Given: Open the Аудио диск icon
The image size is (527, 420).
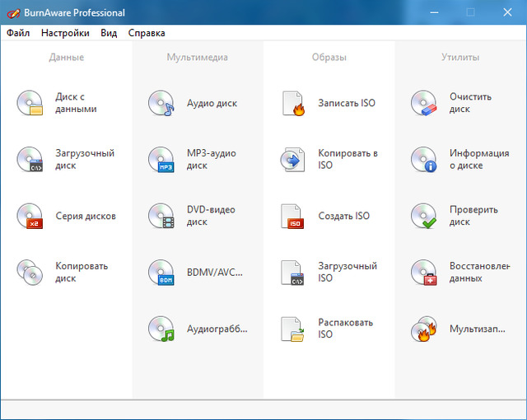Looking at the screenshot, I should click(x=161, y=103).
